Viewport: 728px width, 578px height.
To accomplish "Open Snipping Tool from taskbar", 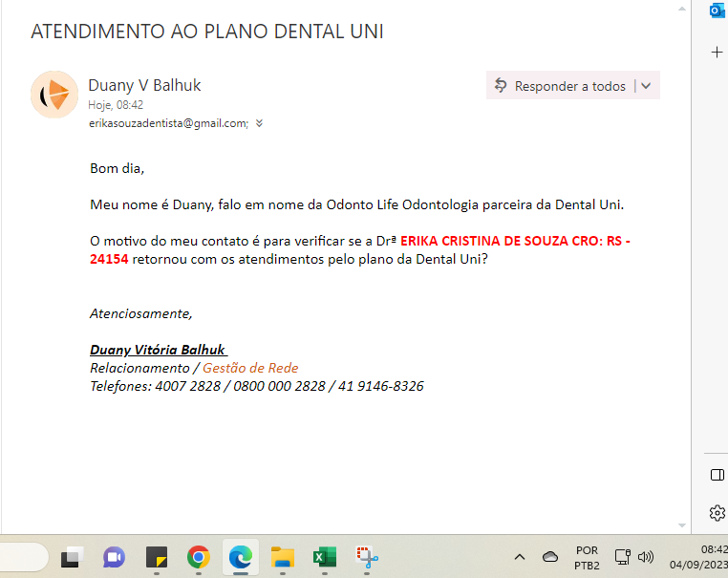I will pos(367,557).
